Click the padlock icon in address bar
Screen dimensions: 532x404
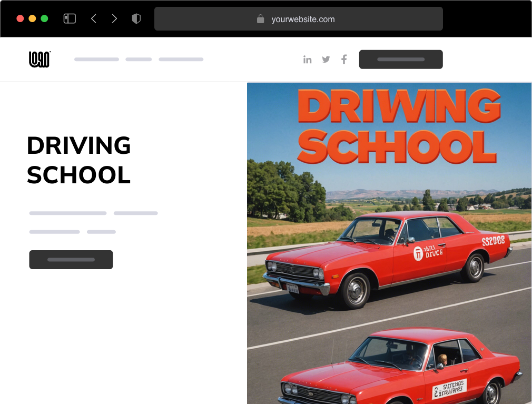click(260, 19)
